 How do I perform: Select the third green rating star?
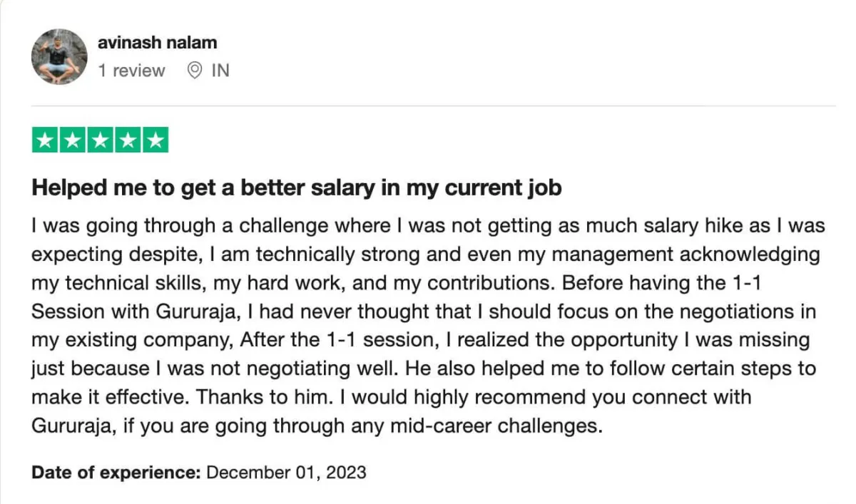pyautogui.click(x=100, y=140)
